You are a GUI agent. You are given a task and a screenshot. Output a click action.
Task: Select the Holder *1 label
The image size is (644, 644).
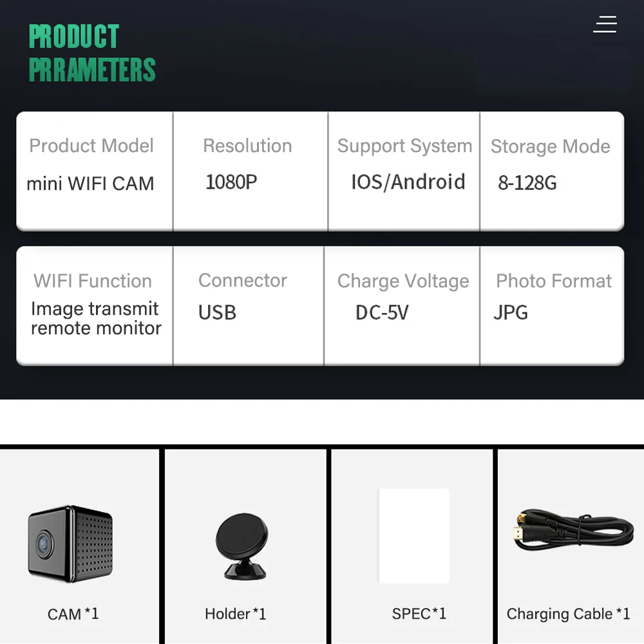point(235,614)
